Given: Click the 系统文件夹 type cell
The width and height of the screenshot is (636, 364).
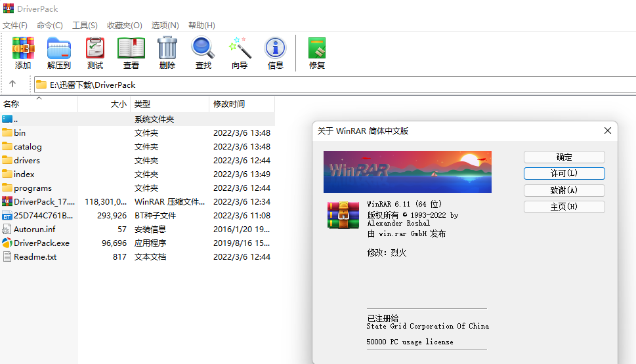Looking at the screenshot, I should [154, 119].
